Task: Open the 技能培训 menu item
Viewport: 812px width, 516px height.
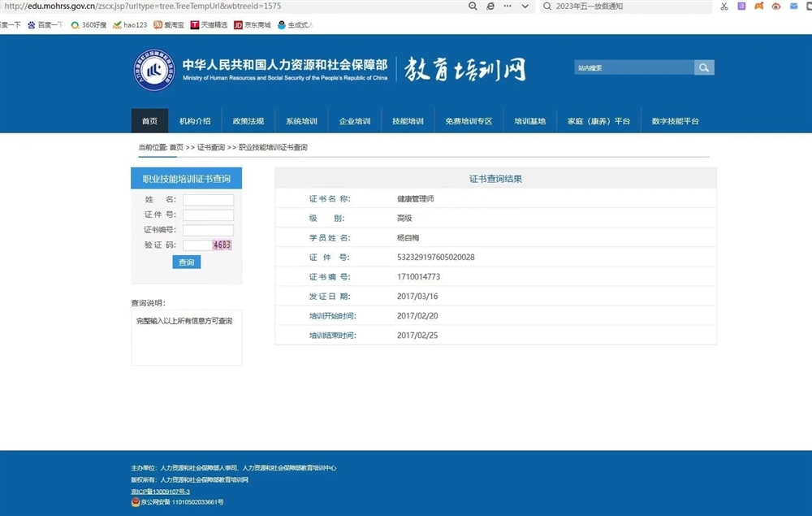Action: [x=408, y=121]
